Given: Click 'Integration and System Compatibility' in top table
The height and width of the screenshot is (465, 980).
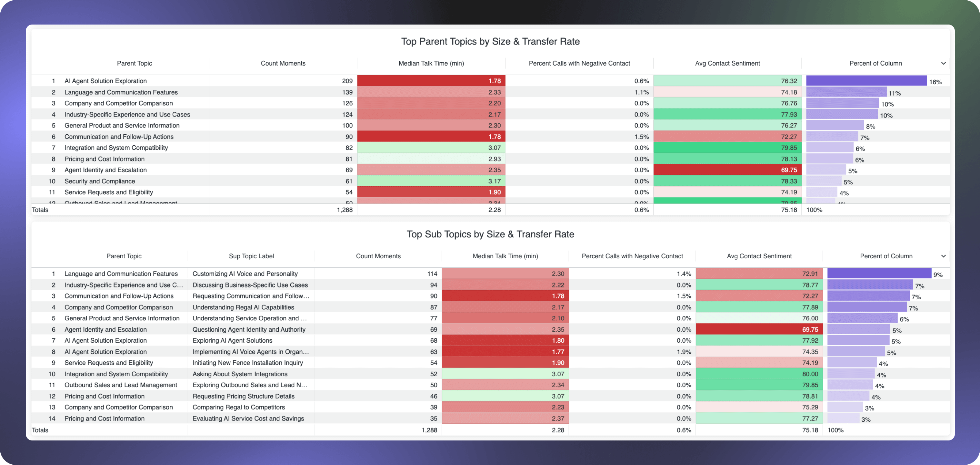Looking at the screenshot, I should point(116,147).
